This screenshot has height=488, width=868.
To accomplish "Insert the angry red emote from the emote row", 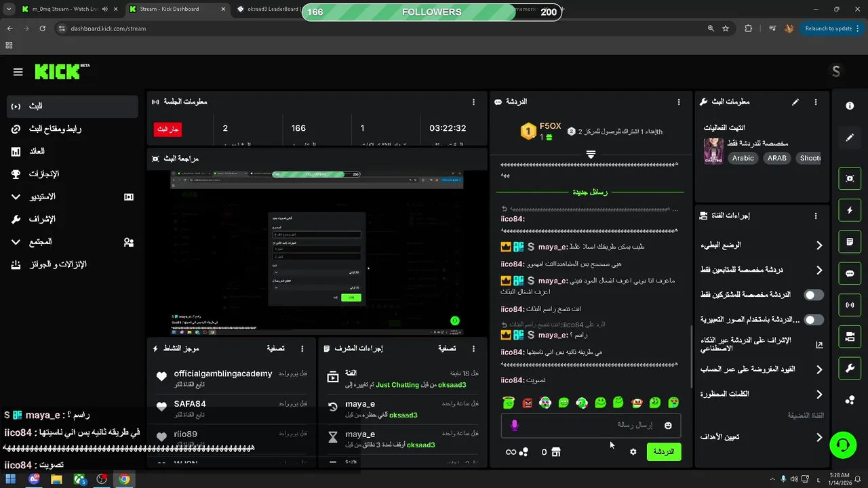I will coord(527,403).
